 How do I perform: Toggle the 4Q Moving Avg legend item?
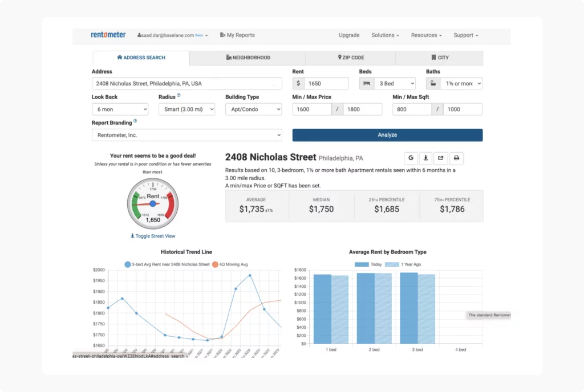point(230,264)
